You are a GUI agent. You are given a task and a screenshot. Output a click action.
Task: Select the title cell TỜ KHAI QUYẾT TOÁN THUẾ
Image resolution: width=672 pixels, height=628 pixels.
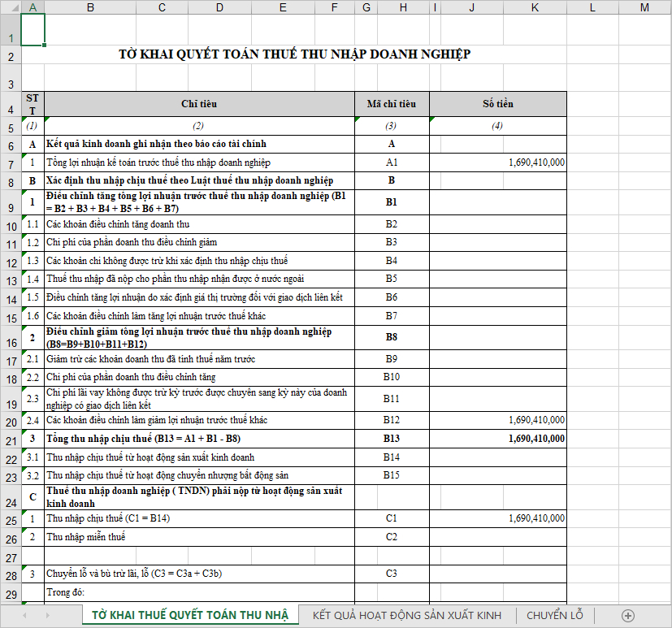294,54
